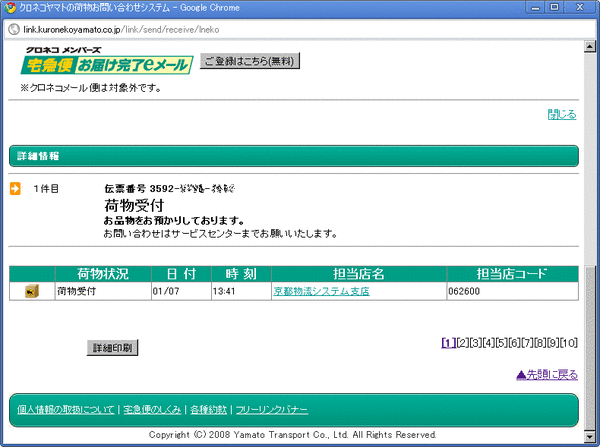Open 宅急便のしくみ footer link
This screenshot has width=600, height=447.
152,410
